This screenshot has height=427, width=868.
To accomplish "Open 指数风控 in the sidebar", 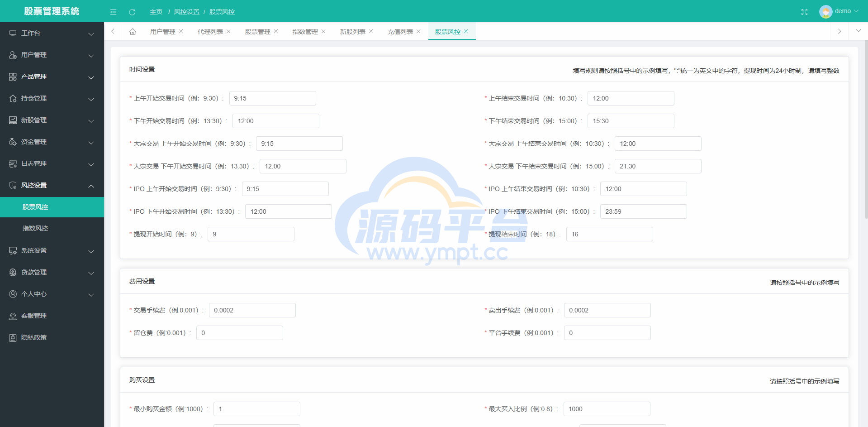I will 35,228.
